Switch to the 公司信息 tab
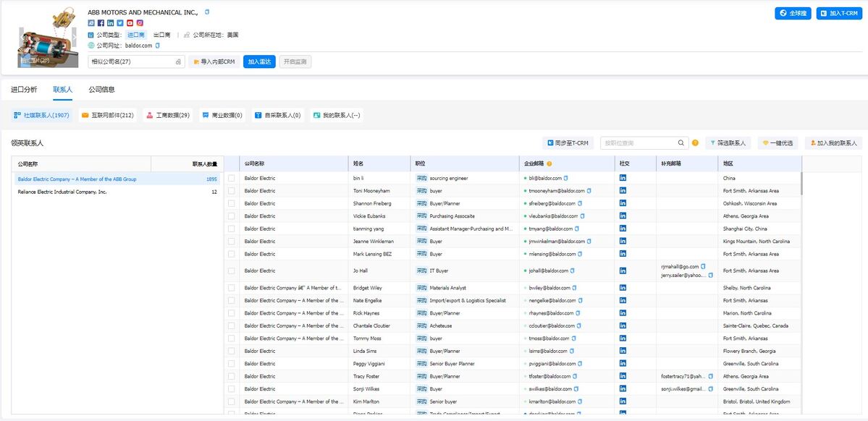Screen dimensions: 868x421 pos(102,90)
